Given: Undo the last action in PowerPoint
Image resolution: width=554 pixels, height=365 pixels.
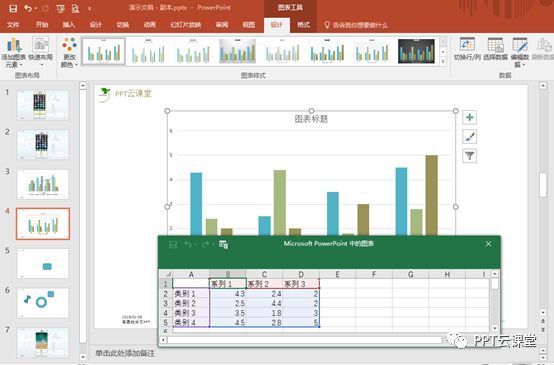Looking at the screenshot, I should pos(28,8).
